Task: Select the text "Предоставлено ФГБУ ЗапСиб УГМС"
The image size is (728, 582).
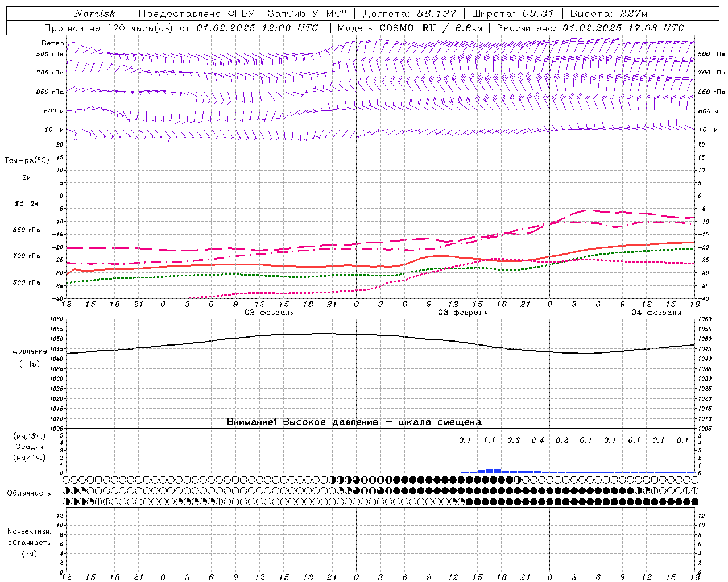Action: click(x=243, y=14)
